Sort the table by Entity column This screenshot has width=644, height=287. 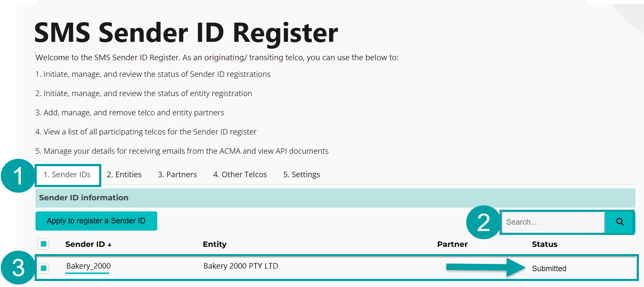215,244
